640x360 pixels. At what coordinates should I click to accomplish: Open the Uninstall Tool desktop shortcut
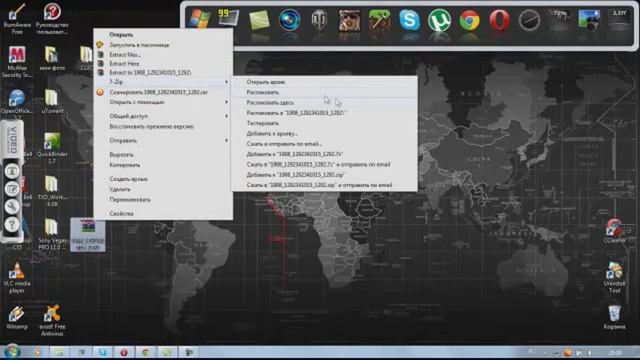(x=614, y=278)
